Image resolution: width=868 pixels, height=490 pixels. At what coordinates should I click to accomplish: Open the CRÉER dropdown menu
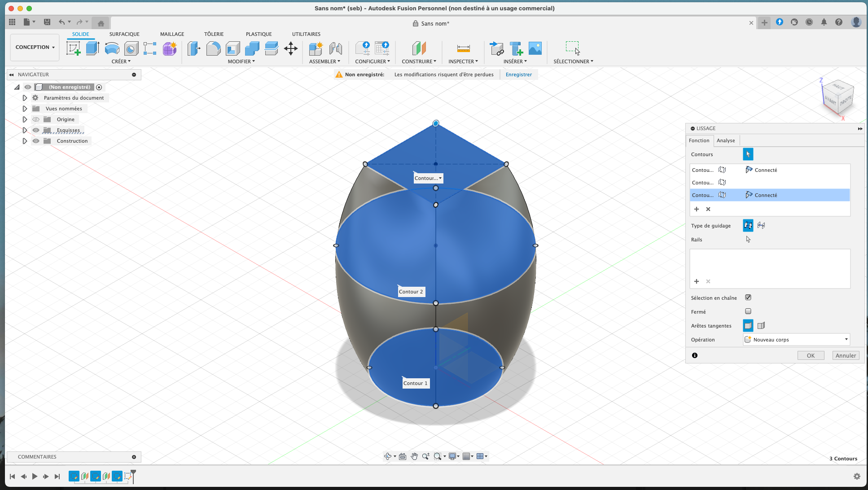[121, 61]
